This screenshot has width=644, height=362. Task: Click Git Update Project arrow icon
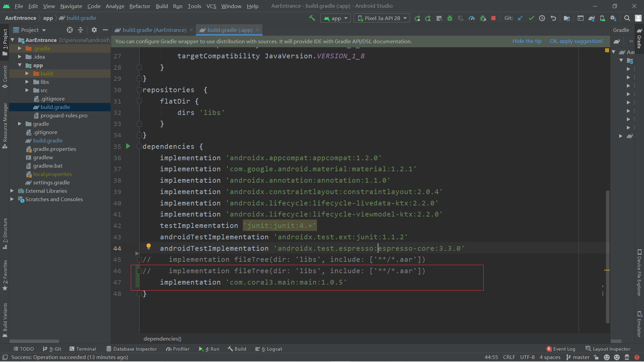[x=520, y=18]
